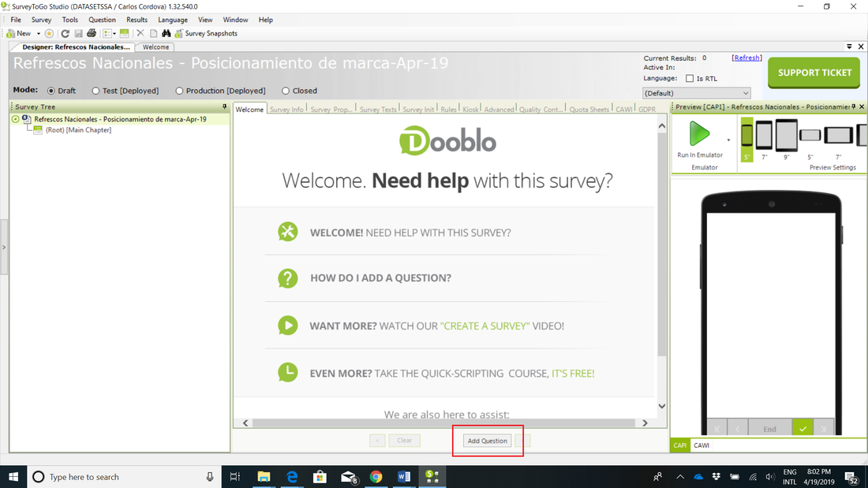The image size is (868, 488).
Task: Click the horizontal scrollbar right arrow
Action: pyautogui.click(x=645, y=423)
